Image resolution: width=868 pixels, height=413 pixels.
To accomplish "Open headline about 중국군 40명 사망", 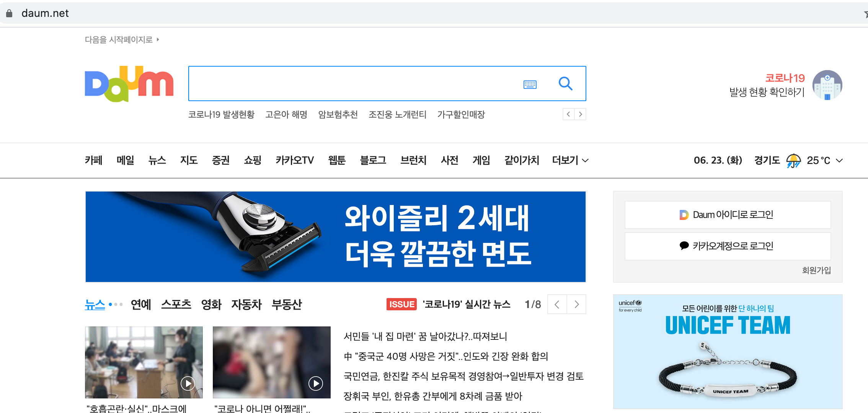I will coord(446,356).
